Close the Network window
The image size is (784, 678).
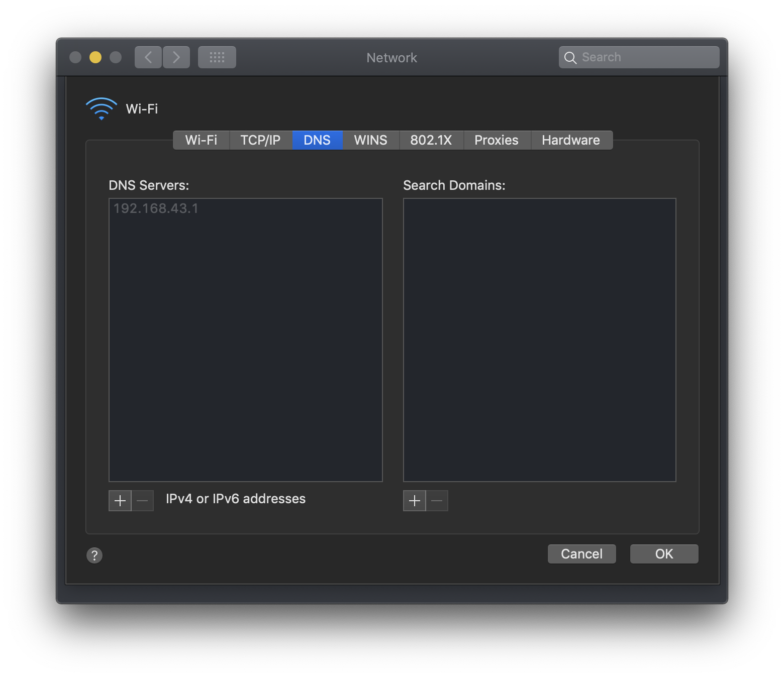(x=75, y=57)
